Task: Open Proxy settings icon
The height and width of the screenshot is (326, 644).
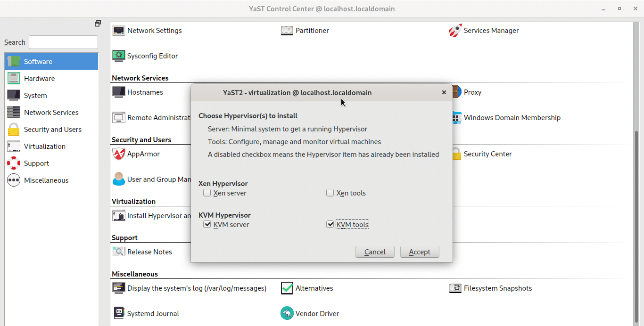Action: click(x=456, y=92)
